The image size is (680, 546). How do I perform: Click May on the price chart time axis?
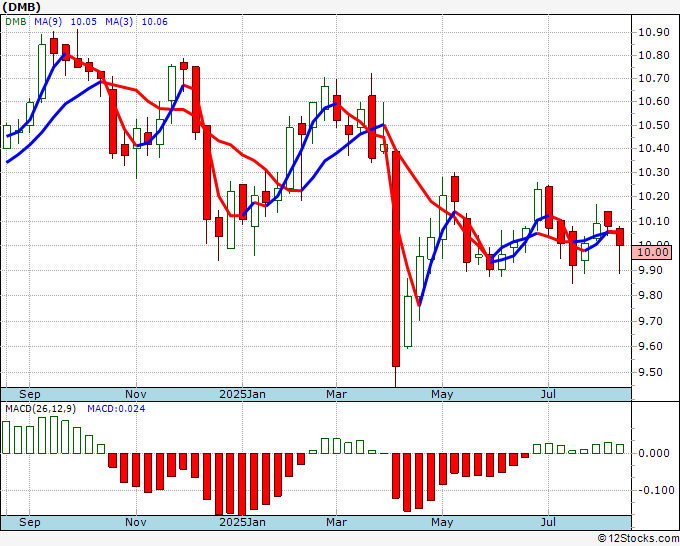pyautogui.click(x=442, y=394)
